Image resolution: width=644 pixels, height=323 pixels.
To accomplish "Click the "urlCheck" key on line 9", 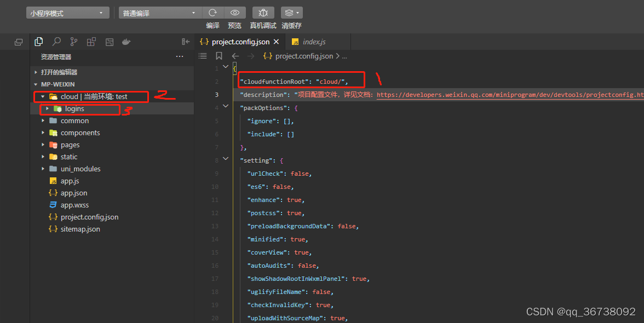I will [265, 174].
